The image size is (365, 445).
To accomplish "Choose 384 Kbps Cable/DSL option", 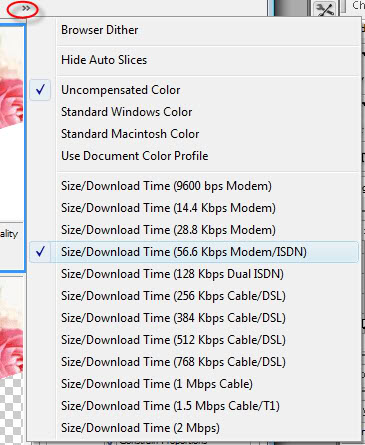I will (x=194, y=318).
